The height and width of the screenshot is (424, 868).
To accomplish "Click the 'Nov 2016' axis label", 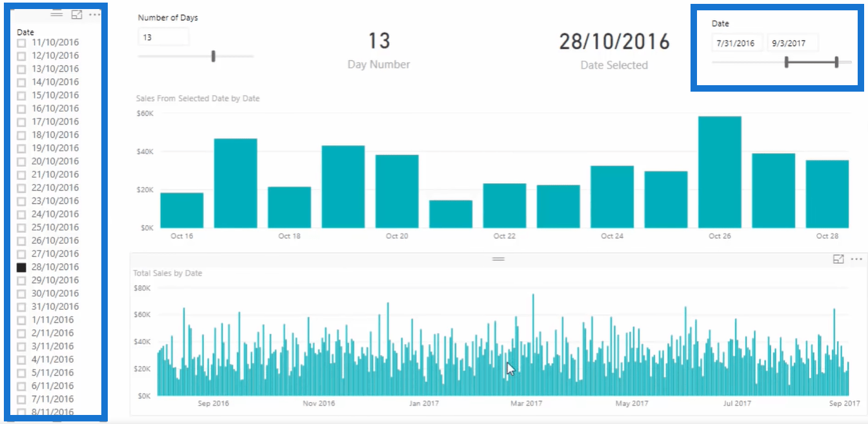I will [319, 403].
